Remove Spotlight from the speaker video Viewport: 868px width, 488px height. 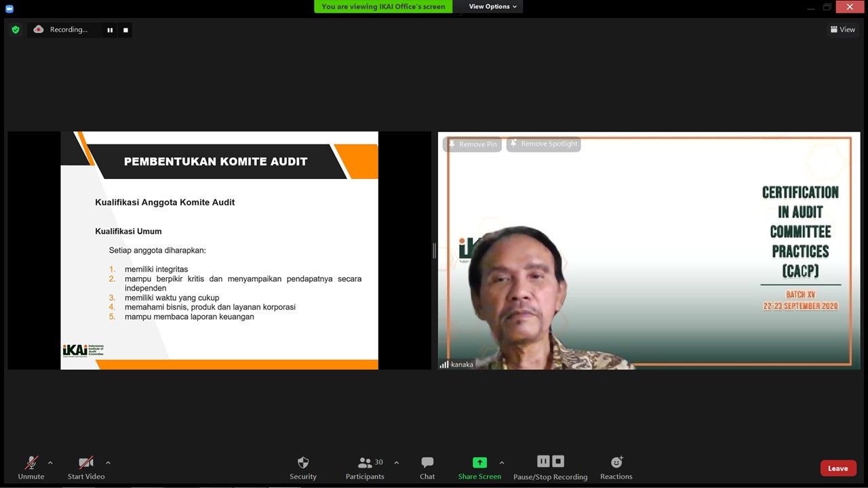[544, 144]
